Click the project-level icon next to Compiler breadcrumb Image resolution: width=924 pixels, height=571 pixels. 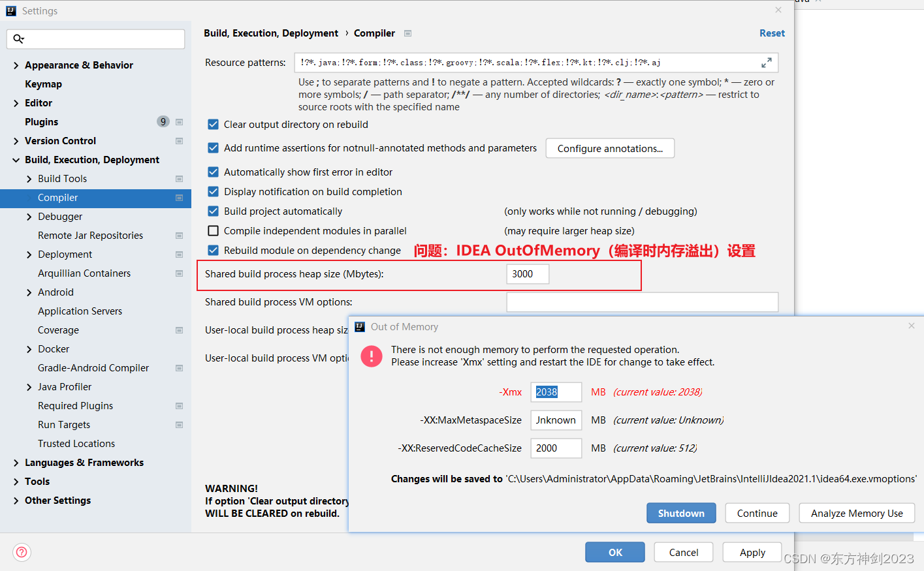(407, 33)
